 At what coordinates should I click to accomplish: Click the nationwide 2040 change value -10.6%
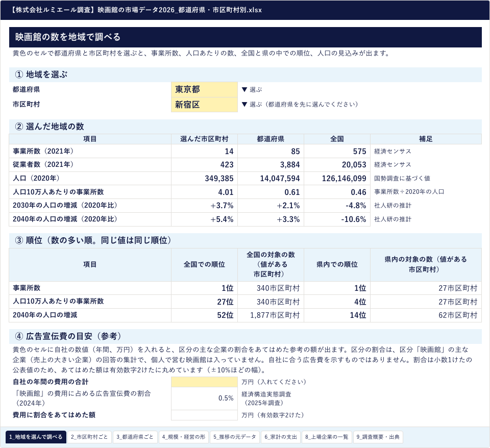(x=337, y=219)
